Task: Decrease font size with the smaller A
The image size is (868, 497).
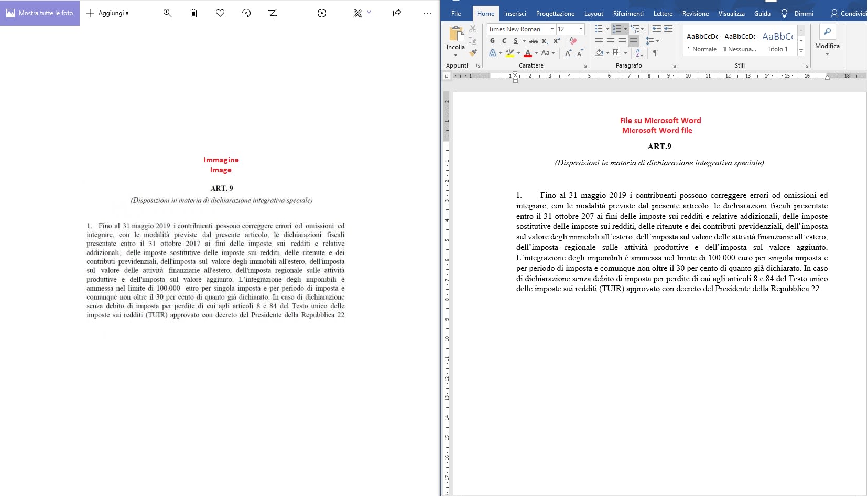Action: (x=580, y=53)
